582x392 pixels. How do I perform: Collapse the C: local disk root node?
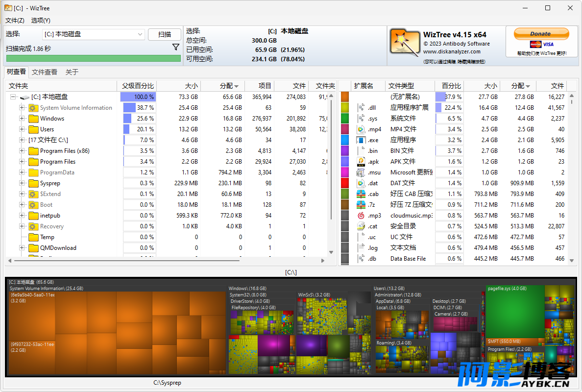pyautogui.click(x=13, y=97)
